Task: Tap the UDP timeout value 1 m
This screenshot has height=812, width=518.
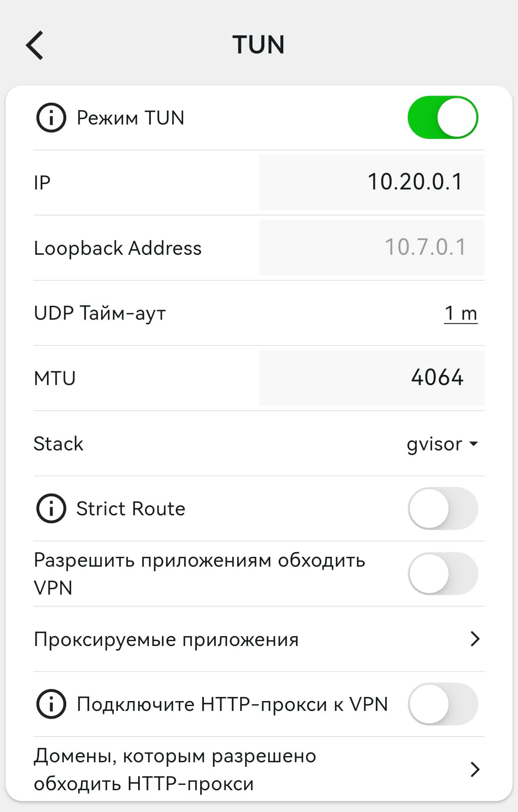Action: point(460,314)
